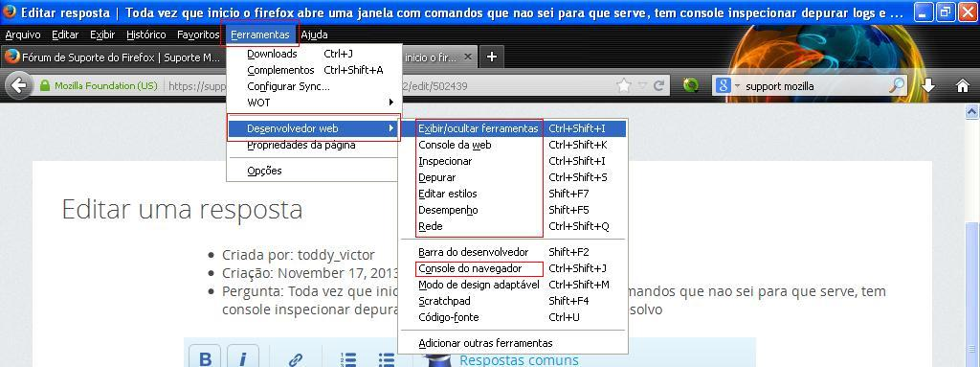This screenshot has width=980, height=367.
Task: Open the Histórico menu
Action: coord(146,35)
